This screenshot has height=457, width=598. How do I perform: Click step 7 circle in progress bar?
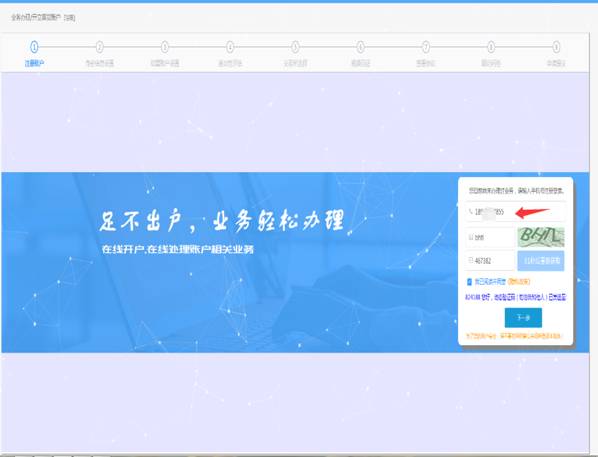click(426, 47)
